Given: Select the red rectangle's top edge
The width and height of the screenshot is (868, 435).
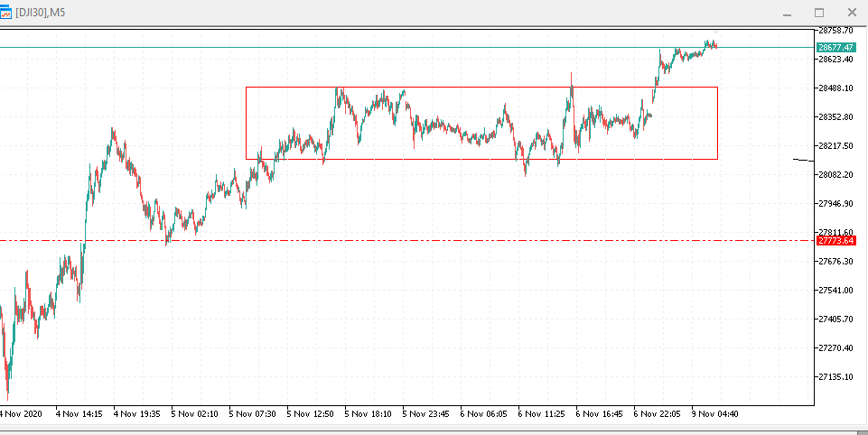Looking at the screenshot, I should 481,87.
